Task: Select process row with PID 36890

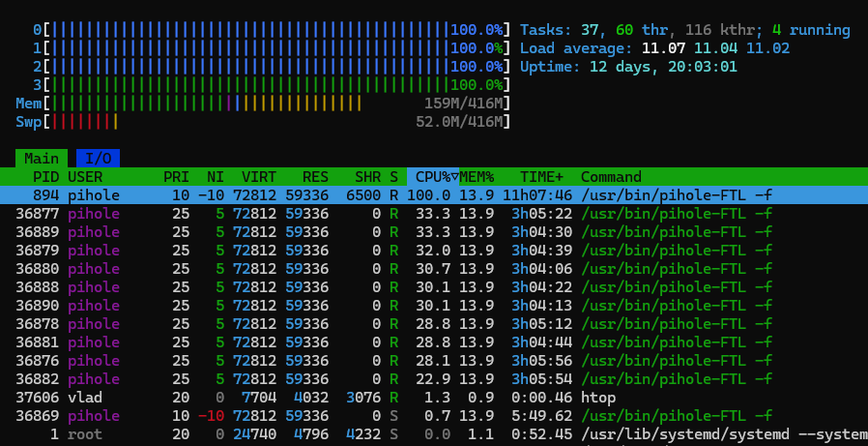Action: (x=434, y=306)
